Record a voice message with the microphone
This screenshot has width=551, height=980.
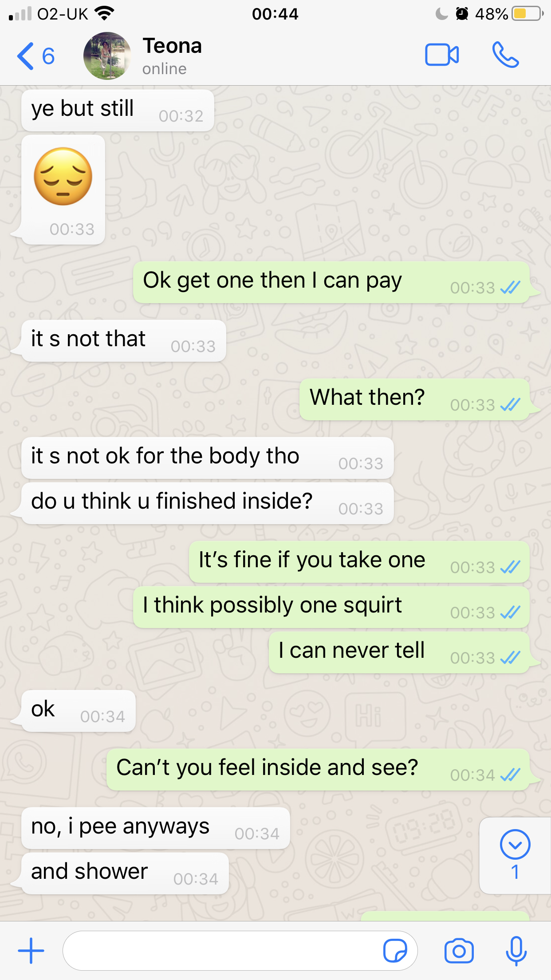pyautogui.click(x=516, y=951)
